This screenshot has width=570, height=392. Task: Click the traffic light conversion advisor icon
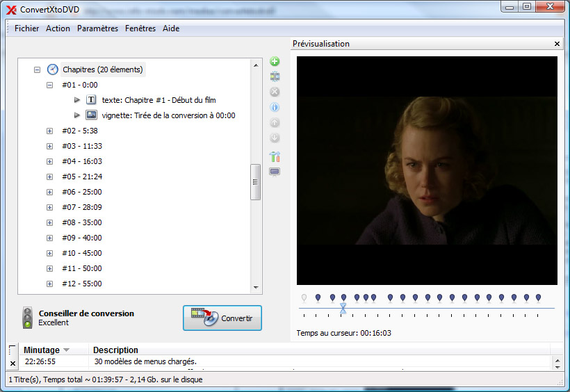tap(27, 318)
